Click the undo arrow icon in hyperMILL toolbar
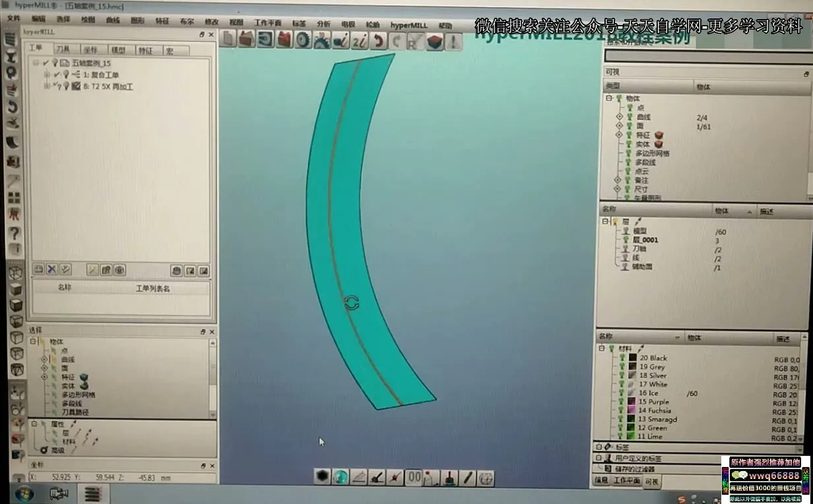 click(378, 41)
